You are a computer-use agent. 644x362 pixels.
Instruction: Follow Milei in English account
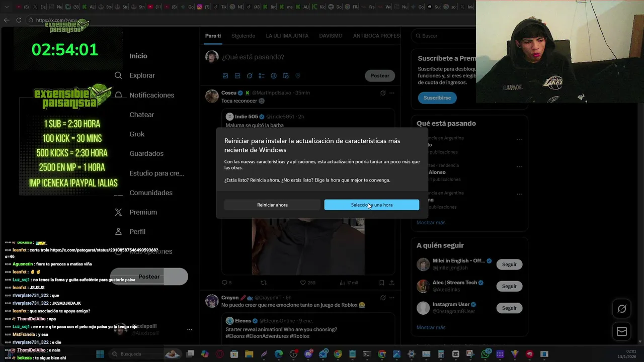[509, 264]
